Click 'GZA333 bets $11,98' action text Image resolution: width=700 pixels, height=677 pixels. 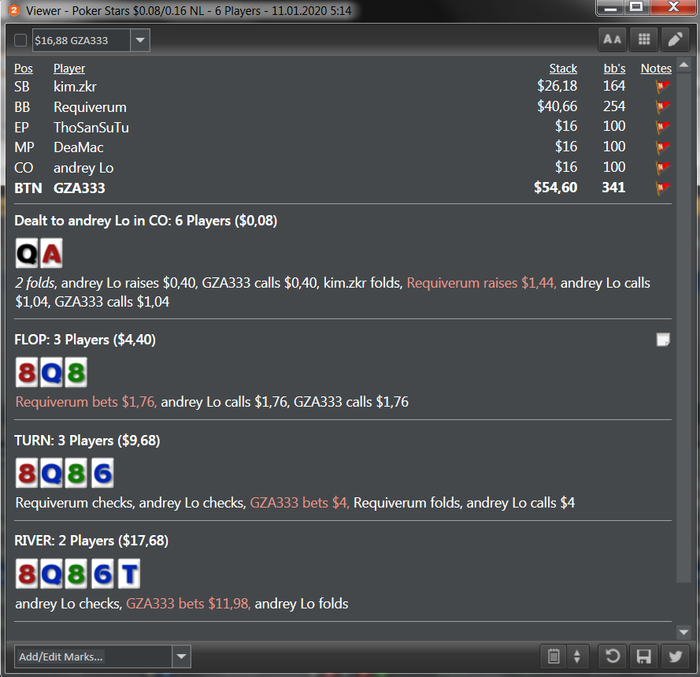click(x=188, y=604)
